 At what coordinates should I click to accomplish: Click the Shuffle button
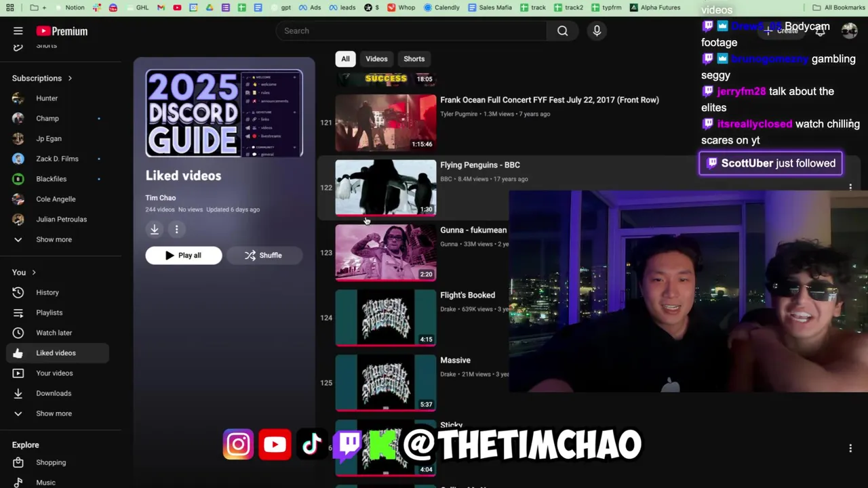pos(263,256)
